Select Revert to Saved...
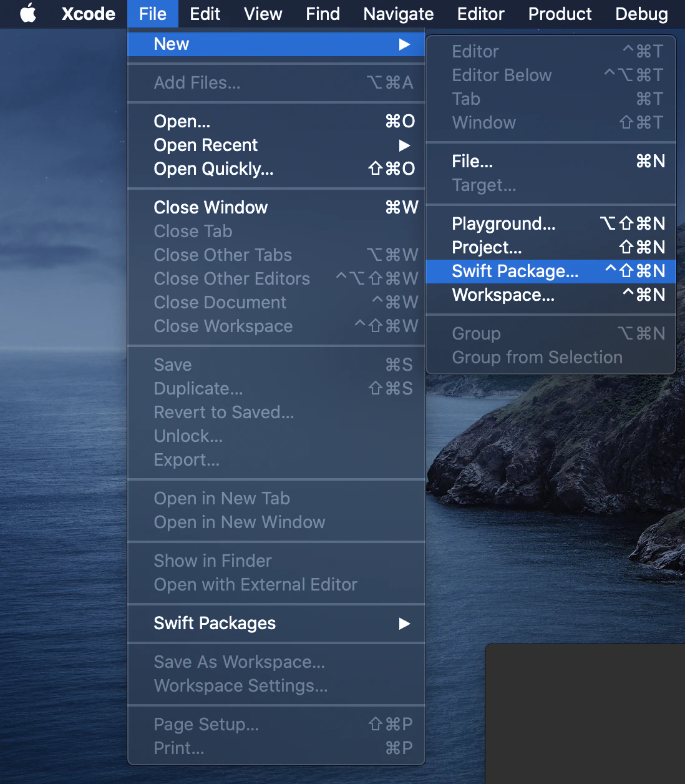 pyautogui.click(x=276, y=412)
